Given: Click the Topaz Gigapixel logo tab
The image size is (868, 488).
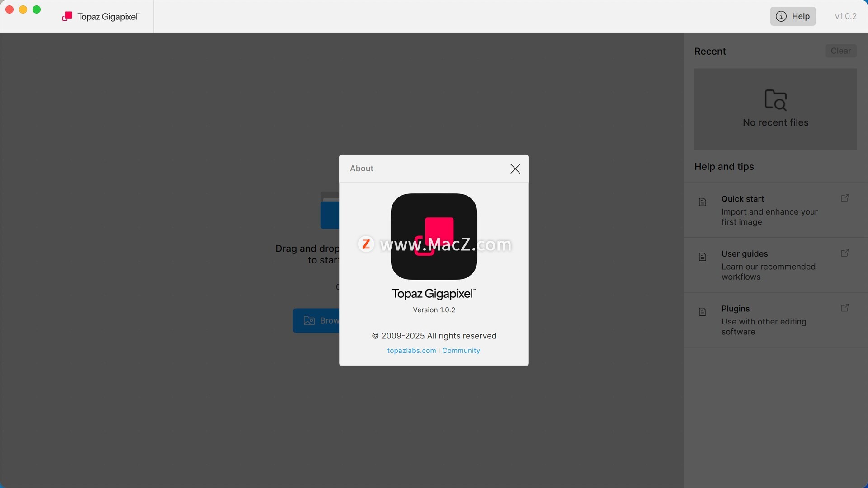Looking at the screenshot, I should [x=101, y=17].
